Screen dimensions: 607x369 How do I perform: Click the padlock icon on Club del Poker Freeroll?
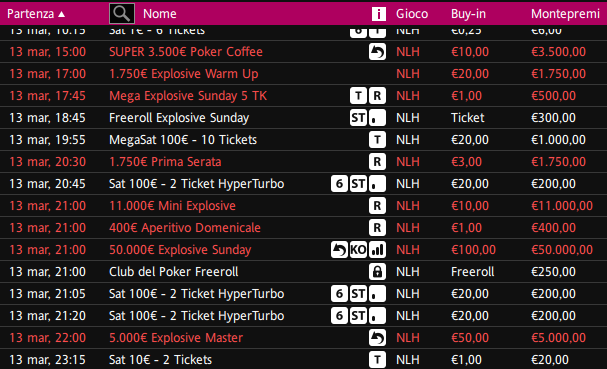coord(377,272)
